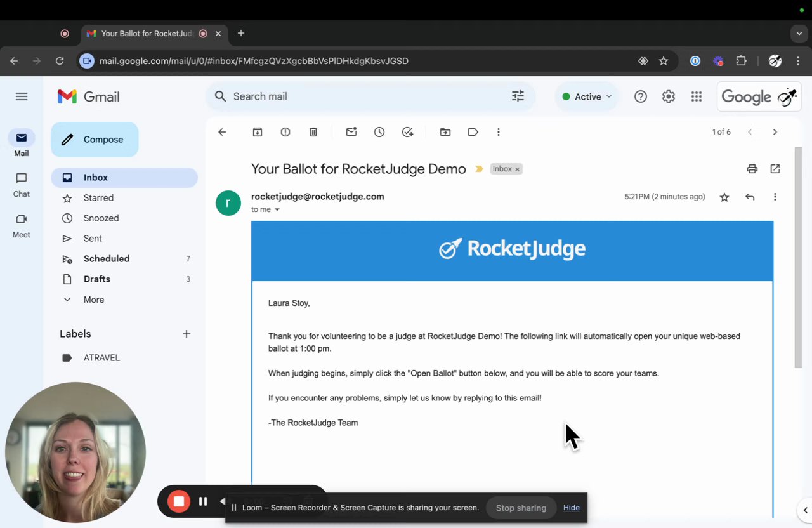Stop the Loom recording

[x=179, y=501]
